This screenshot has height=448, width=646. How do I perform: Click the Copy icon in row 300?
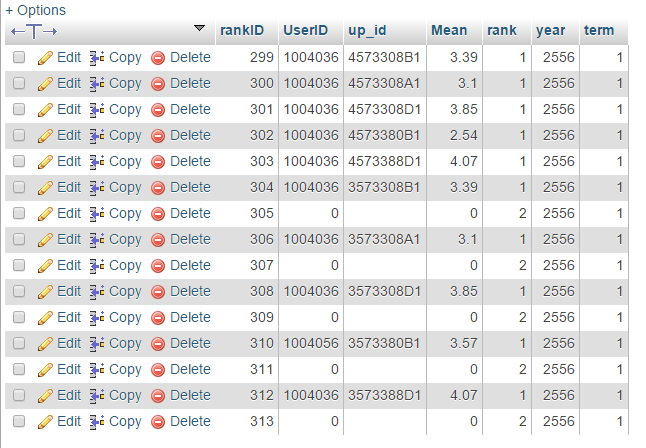[97, 84]
